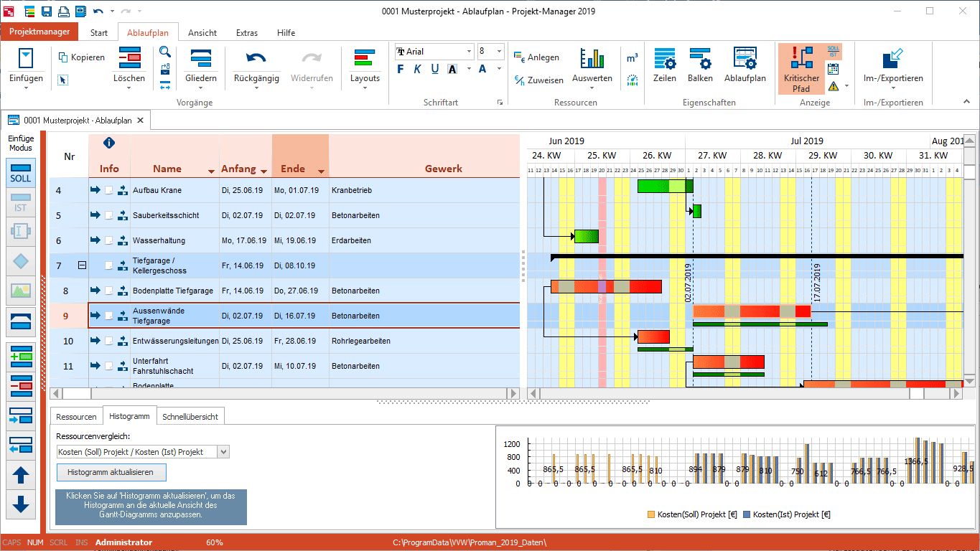This screenshot has width=980, height=551.
Task: Click the Zeilen properties icon
Action: tap(665, 58)
